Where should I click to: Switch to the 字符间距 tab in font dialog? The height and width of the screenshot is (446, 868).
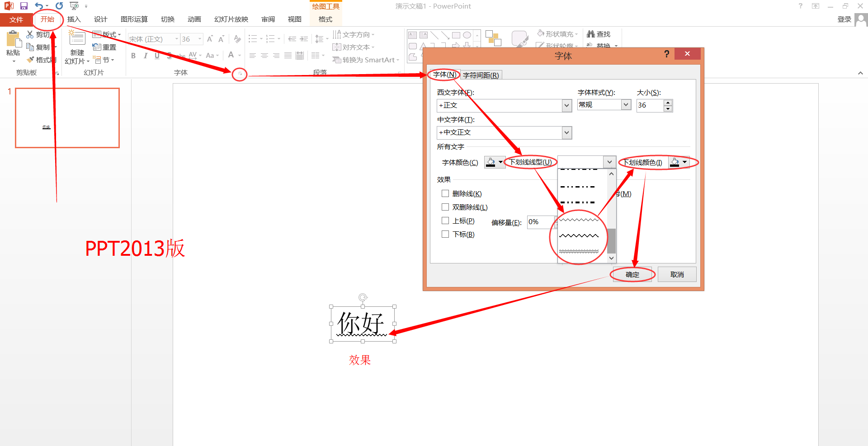coord(481,75)
